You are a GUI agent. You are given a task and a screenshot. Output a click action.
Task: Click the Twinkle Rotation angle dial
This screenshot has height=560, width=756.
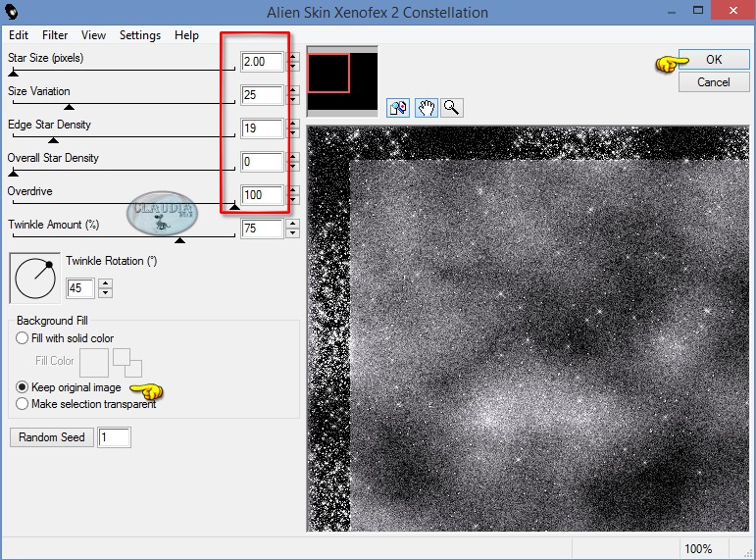coord(35,279)
